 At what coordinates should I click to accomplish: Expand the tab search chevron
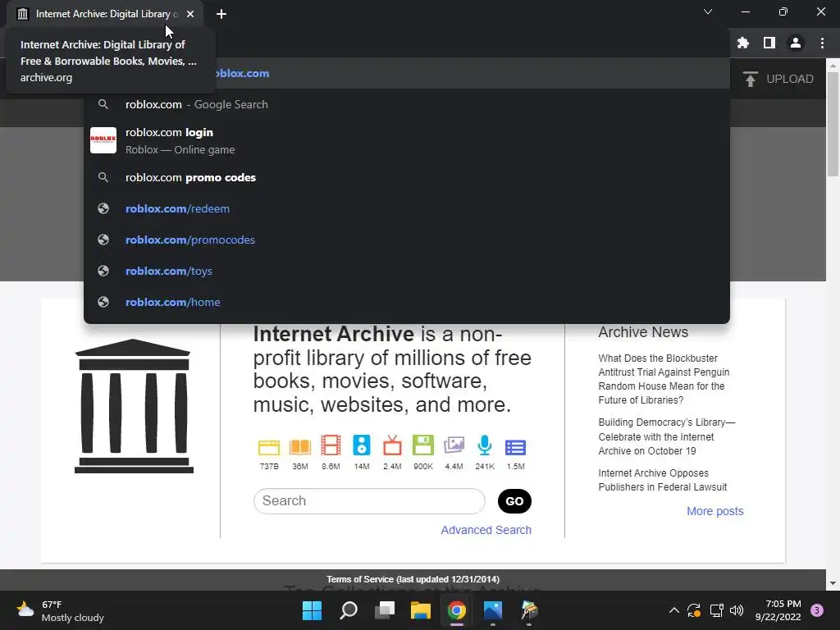[708, 11]
